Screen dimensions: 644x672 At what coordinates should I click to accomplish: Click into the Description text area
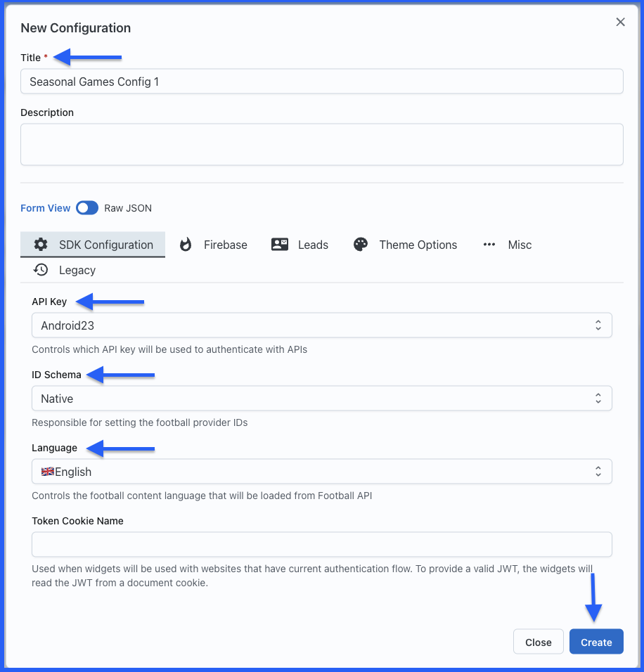pos(321,145)
